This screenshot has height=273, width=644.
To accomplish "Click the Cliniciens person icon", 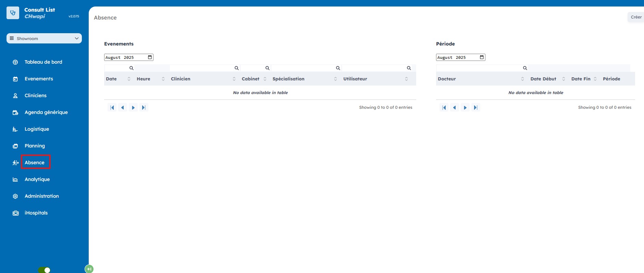I will [x=15, y=96].
